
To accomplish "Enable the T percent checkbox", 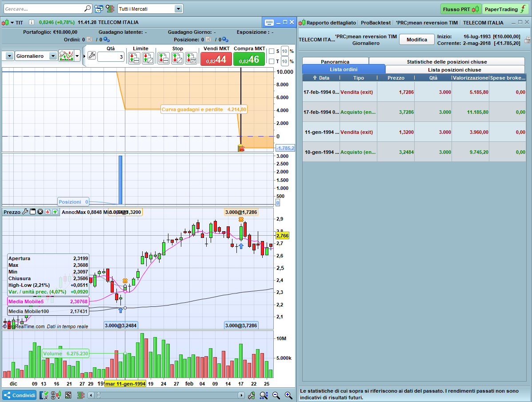I will pos(272,61).
